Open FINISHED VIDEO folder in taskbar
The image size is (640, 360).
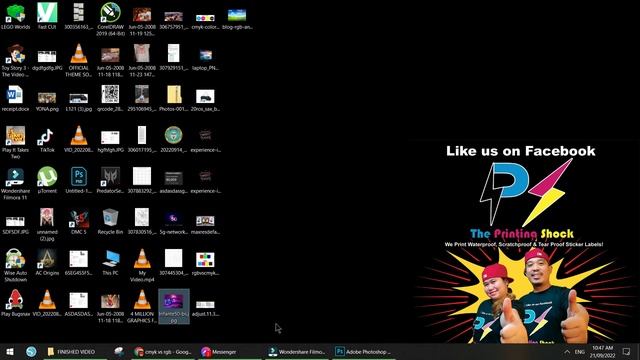[75, 351]
